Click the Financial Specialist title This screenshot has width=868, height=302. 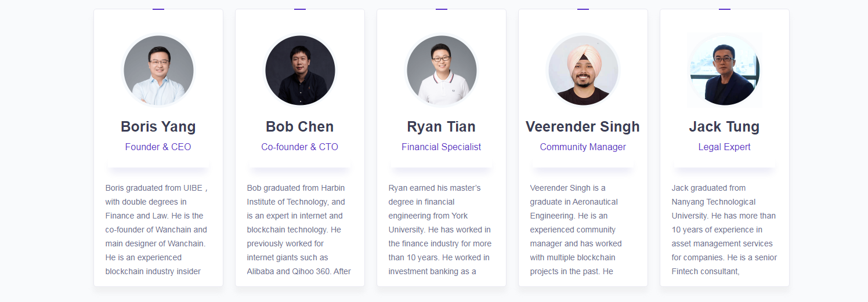(442, 147)
